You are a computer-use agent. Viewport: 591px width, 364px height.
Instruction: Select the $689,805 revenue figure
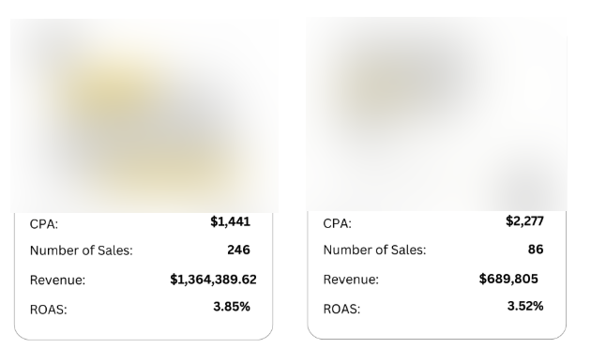[508, 279]
